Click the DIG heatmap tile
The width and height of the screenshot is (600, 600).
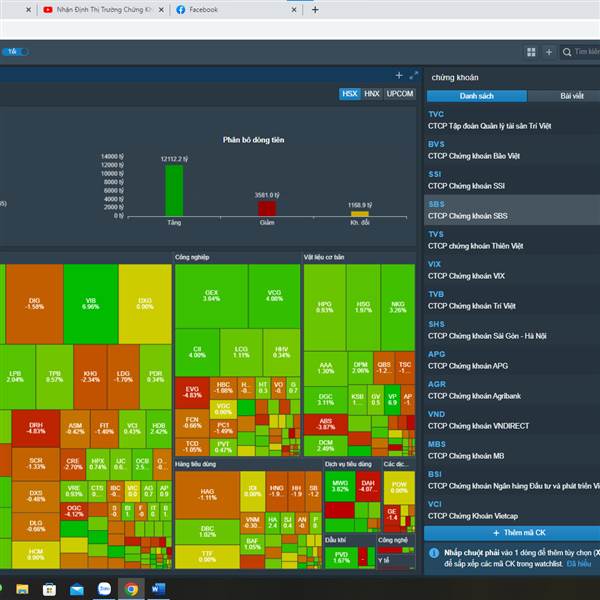[x=34, y=304]
